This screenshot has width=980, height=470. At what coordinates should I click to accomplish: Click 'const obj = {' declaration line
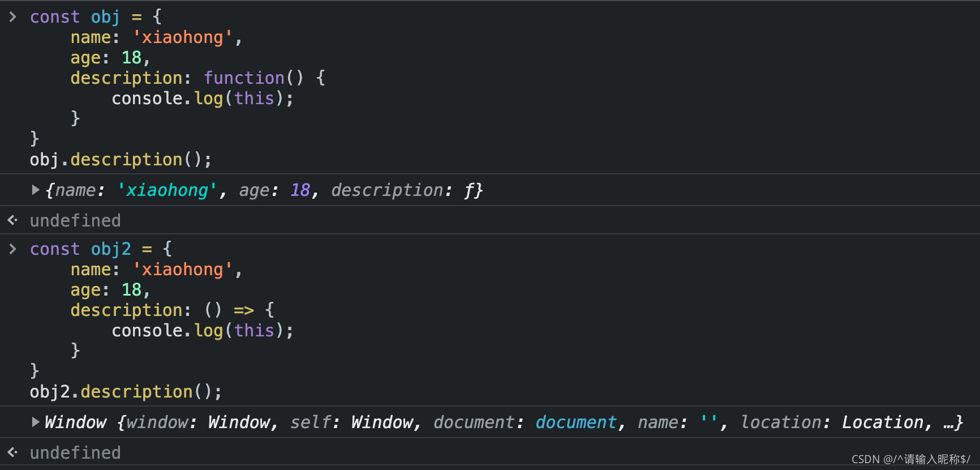click(96, 17)
